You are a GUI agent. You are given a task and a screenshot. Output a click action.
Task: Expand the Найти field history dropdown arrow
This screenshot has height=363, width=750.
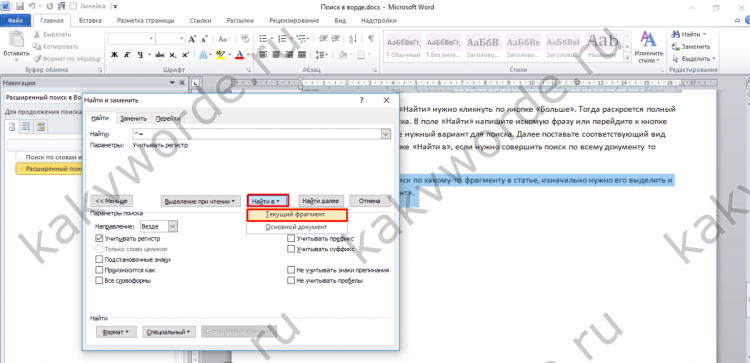[x=386, y=135]
